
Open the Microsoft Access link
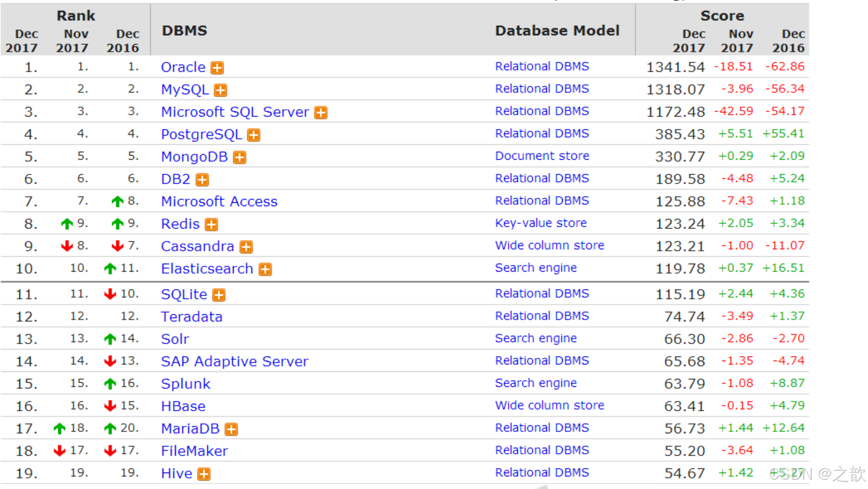tap(219, 201)
